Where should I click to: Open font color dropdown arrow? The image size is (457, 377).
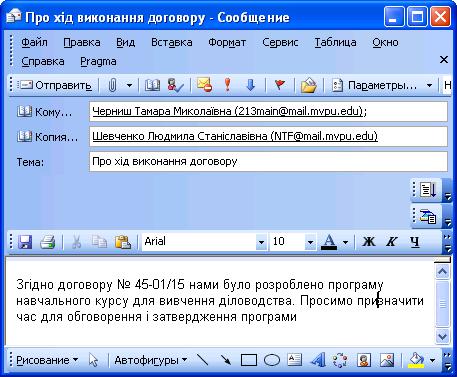coord(345,242)
